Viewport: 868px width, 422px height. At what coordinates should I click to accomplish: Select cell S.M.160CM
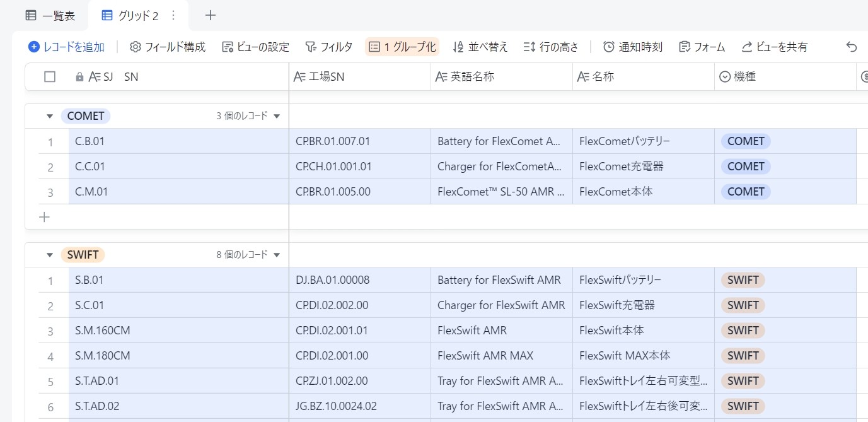click(178, 331)
